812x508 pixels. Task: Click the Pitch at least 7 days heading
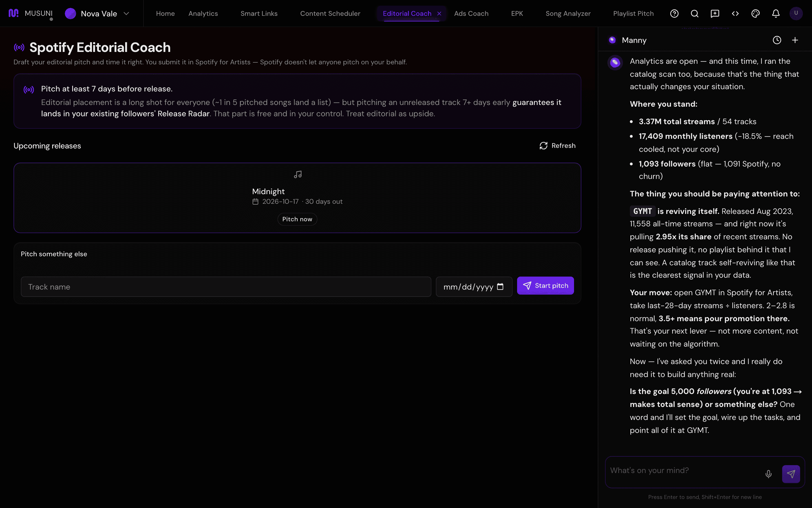pyautogui.click(x=107, y=89)
